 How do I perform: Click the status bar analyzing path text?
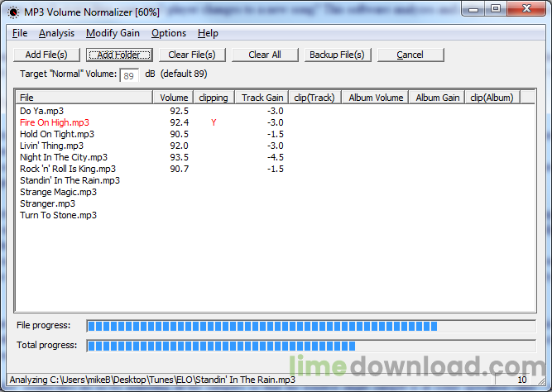point(152,380)
